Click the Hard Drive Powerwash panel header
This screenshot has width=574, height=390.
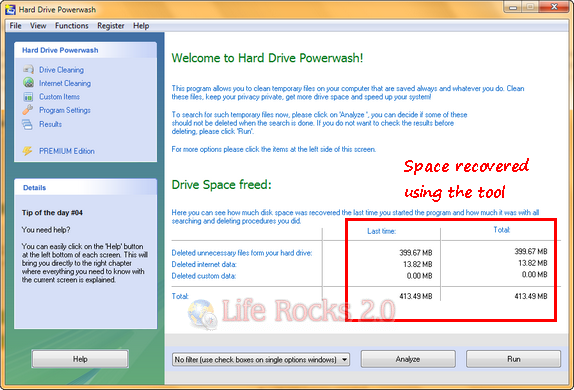click(x=86, y=50)
